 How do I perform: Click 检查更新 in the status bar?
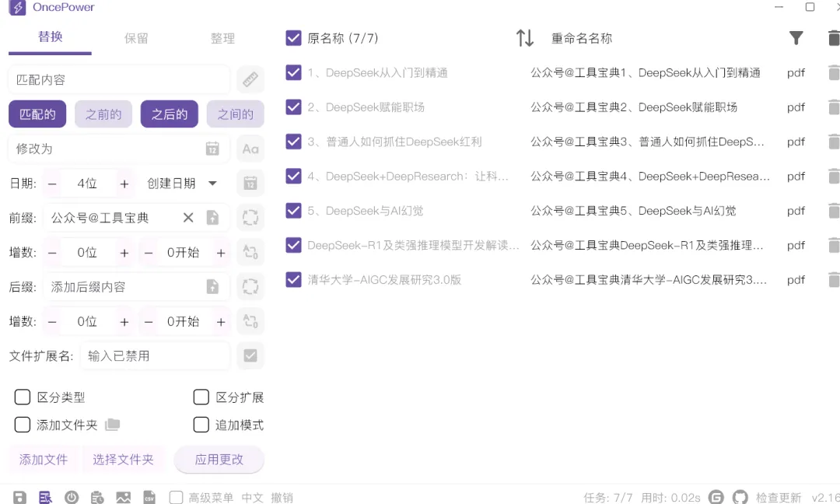coord(779,498)
